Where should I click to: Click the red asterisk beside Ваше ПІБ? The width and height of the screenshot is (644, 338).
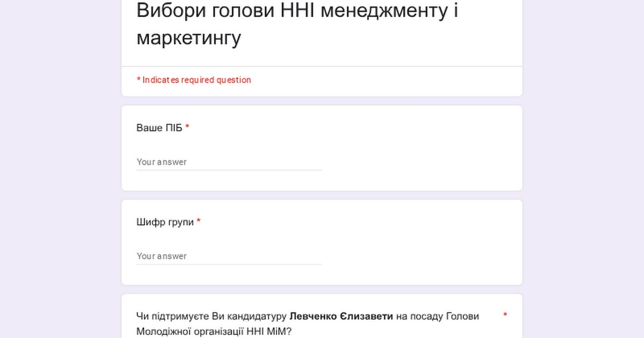(x=187, y=128)
